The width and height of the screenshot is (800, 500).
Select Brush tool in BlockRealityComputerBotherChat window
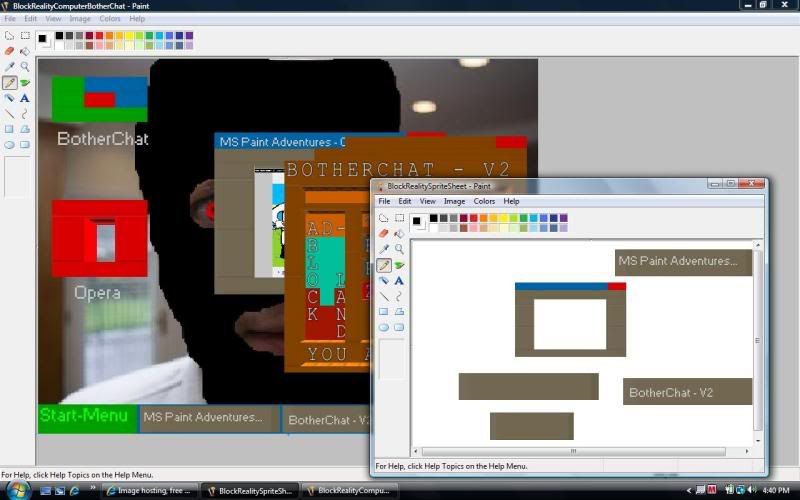[x=25, y=83]
